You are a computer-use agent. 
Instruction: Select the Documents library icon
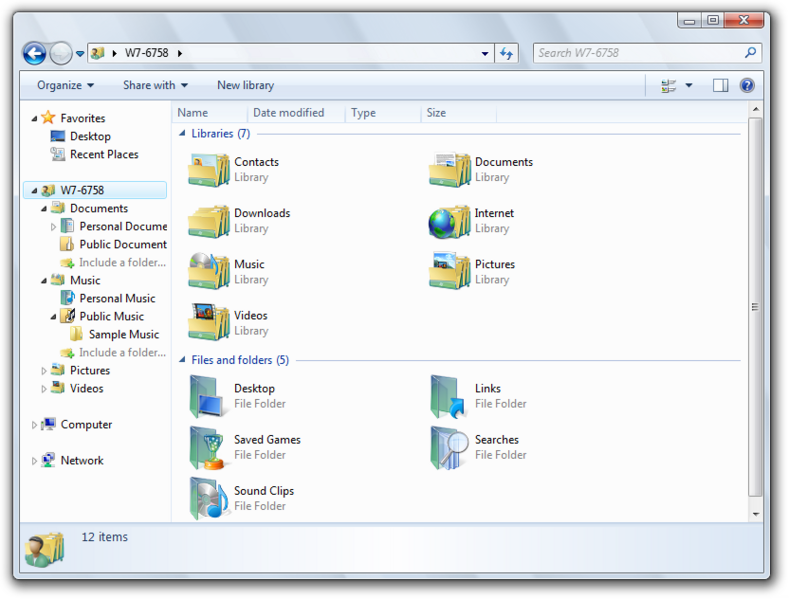449,170
